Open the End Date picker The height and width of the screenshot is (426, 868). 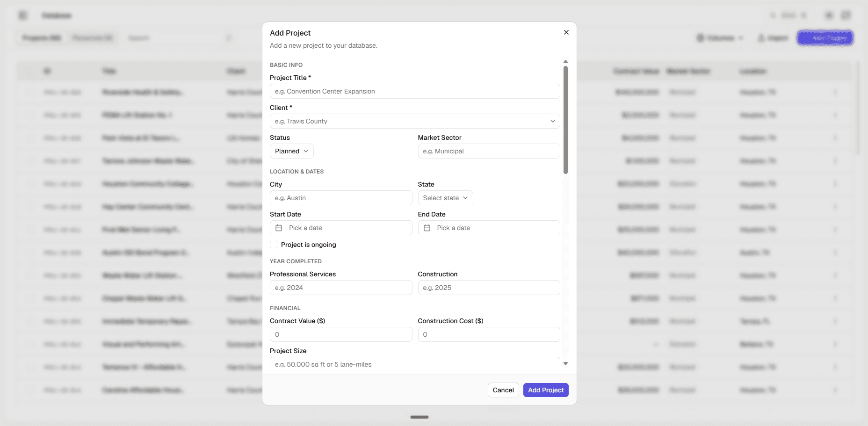coord(489,228)
